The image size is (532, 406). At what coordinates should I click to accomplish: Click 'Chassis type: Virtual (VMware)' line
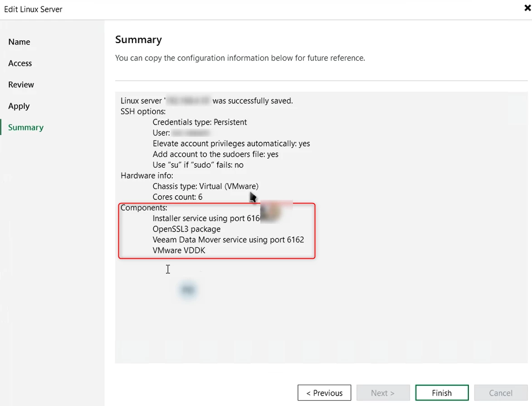point(205,186)
